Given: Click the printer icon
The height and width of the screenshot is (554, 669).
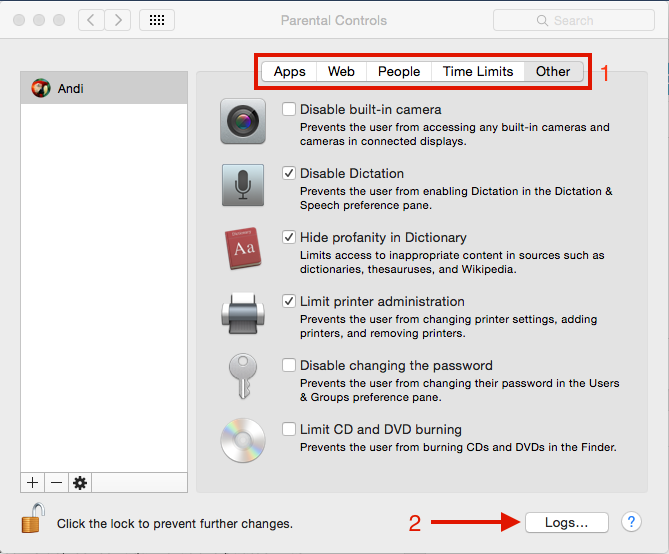Looking at the screenshot, I should click(242, 314).
